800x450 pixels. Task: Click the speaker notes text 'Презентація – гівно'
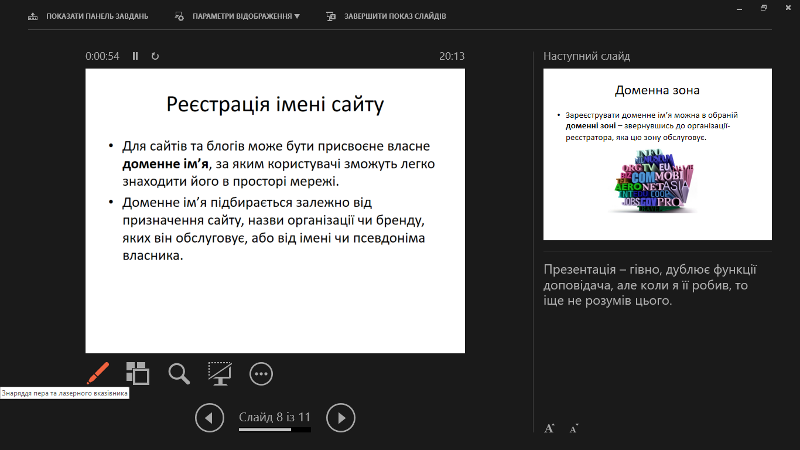coord(650,285)
